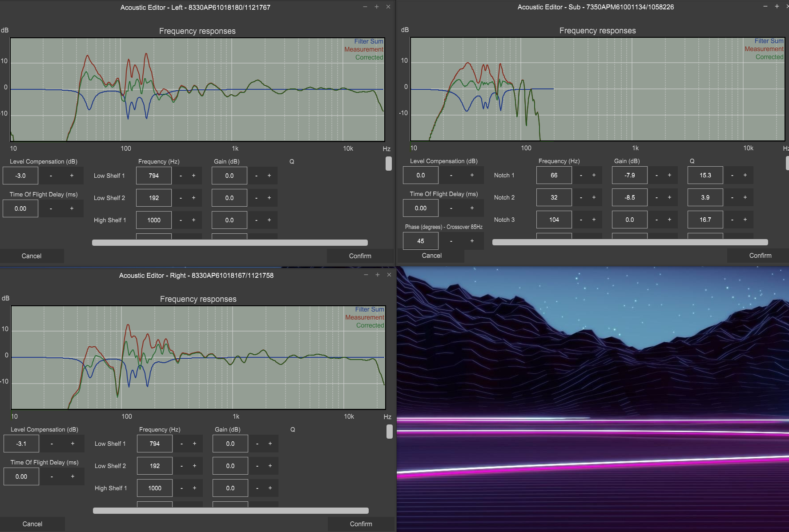
Task: Click Measurement legend in Left editor
Action: point(364,49)
